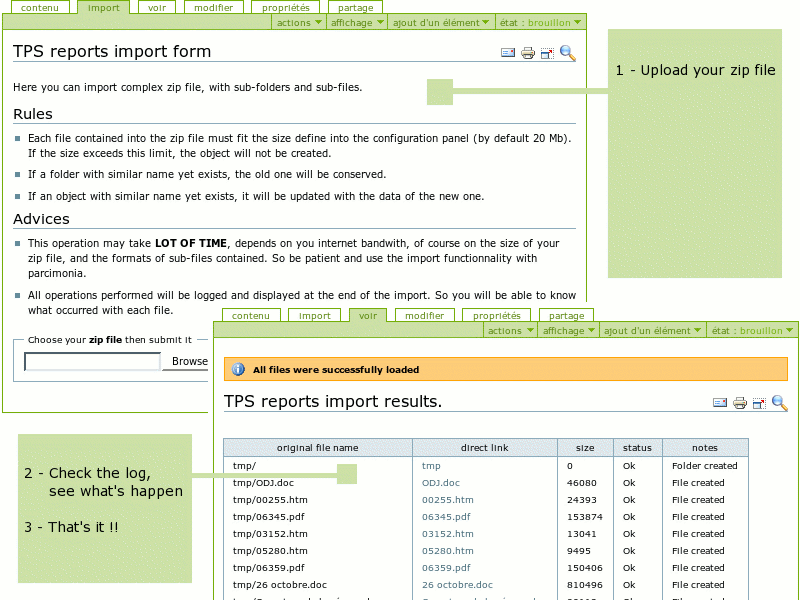The height and width of the screenshot is (600, 800).
Task: Click the zip file path input field
Action: point(92,362)
